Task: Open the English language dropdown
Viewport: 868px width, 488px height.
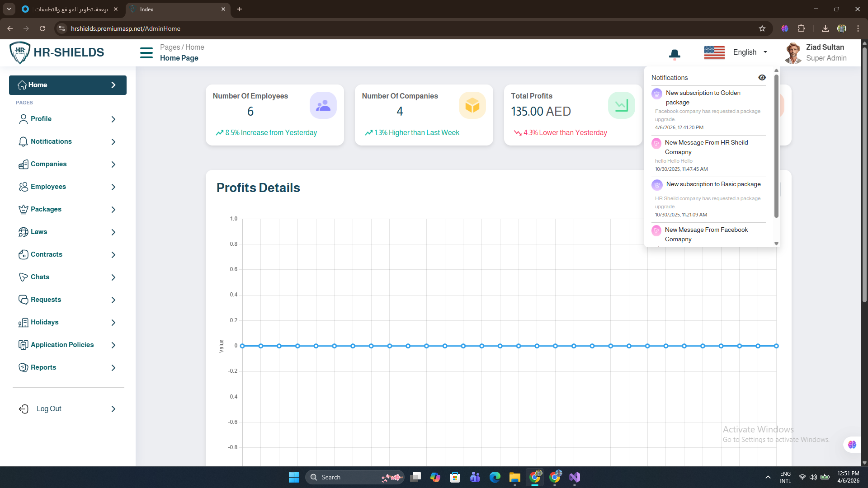Action: (x=750, y=52)
